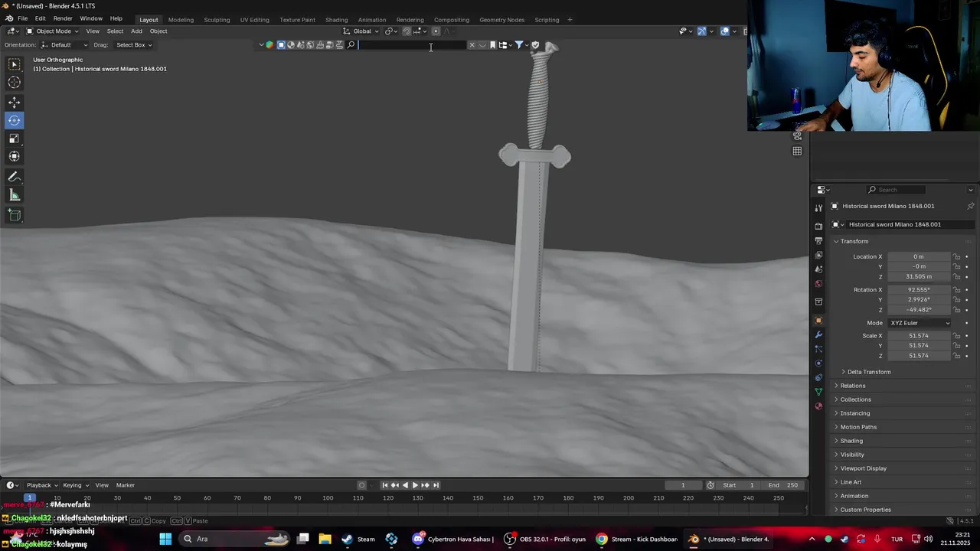Click the Rotation Y value field
Screen dimensions: 980x551
[919, 300]
